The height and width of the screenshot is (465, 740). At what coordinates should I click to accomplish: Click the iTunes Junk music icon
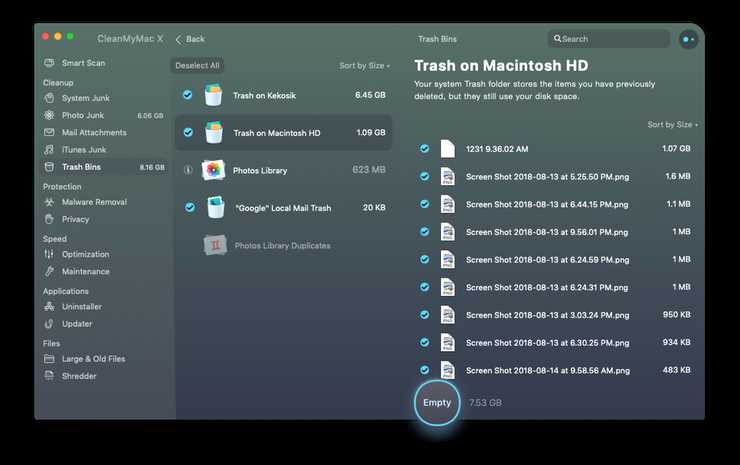pyautogui.click(x=49, y=150)
